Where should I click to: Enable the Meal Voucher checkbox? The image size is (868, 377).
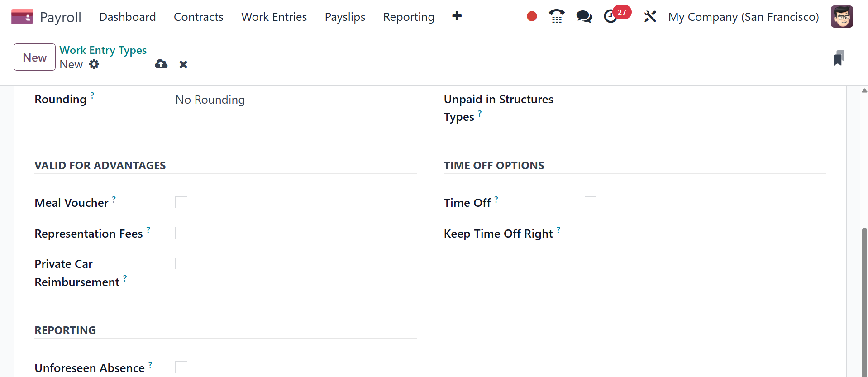pos(181,202)
